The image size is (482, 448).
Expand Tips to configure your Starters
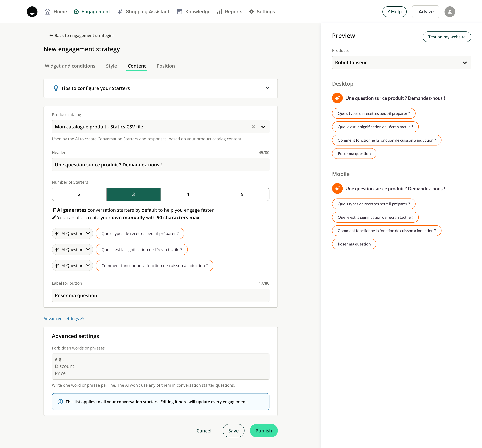click(x=267, y=88)
